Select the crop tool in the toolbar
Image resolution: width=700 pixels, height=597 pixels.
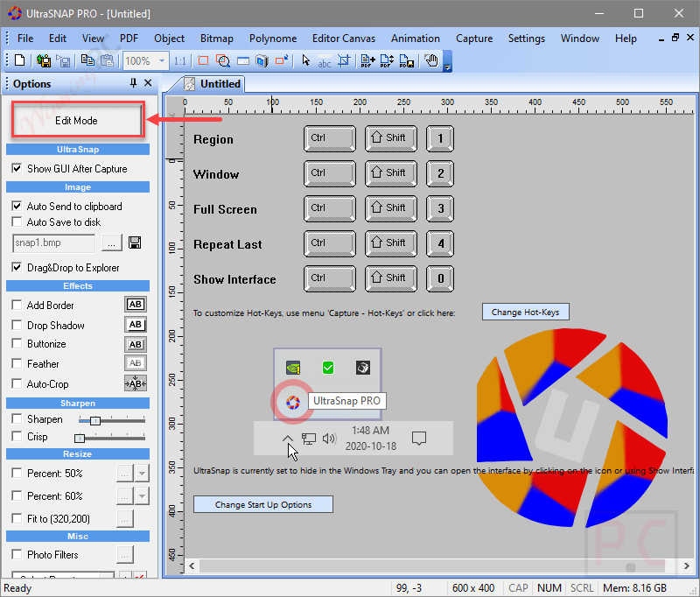click(343, 60)
